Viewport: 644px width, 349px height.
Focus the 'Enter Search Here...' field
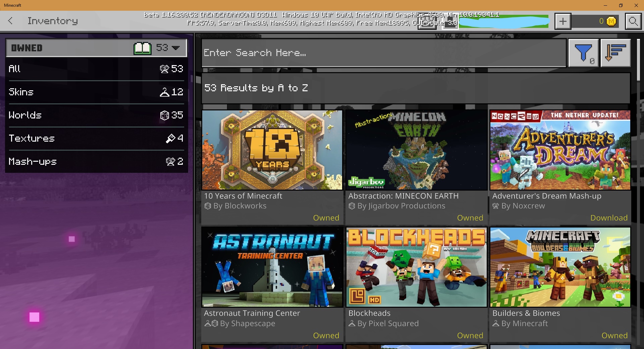384,53
